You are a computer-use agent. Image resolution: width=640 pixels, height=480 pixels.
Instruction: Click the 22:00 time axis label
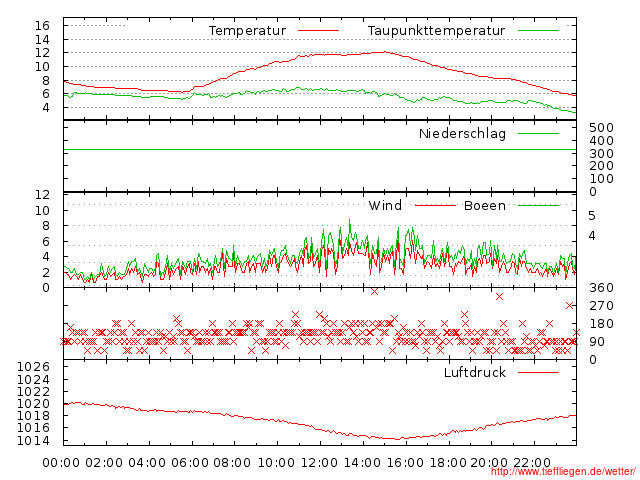[x=532, y=463]
